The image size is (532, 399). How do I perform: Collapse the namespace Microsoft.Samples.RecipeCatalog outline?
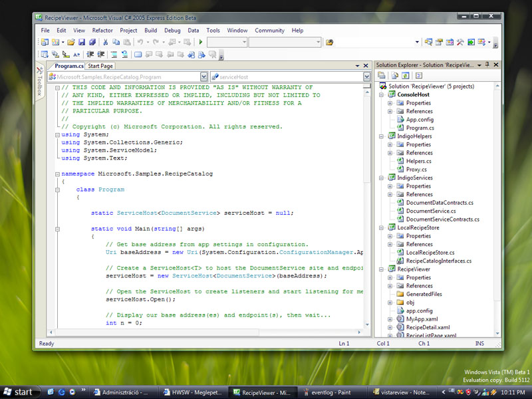[57, 174]
